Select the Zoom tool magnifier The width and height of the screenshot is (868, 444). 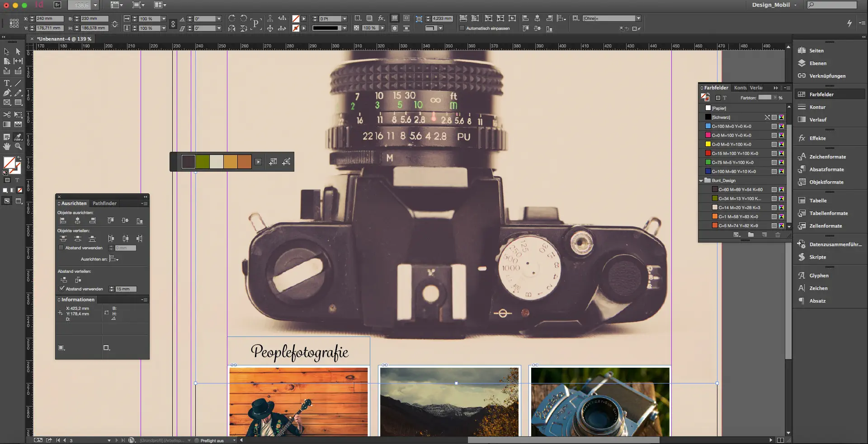[x=18, y=146]
